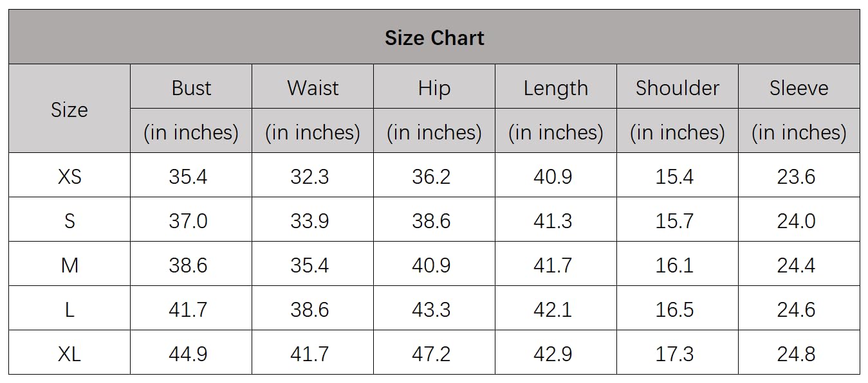This screenshot has width=868, height=383.
Task: Click the S size row label
Action: point(69,221)
